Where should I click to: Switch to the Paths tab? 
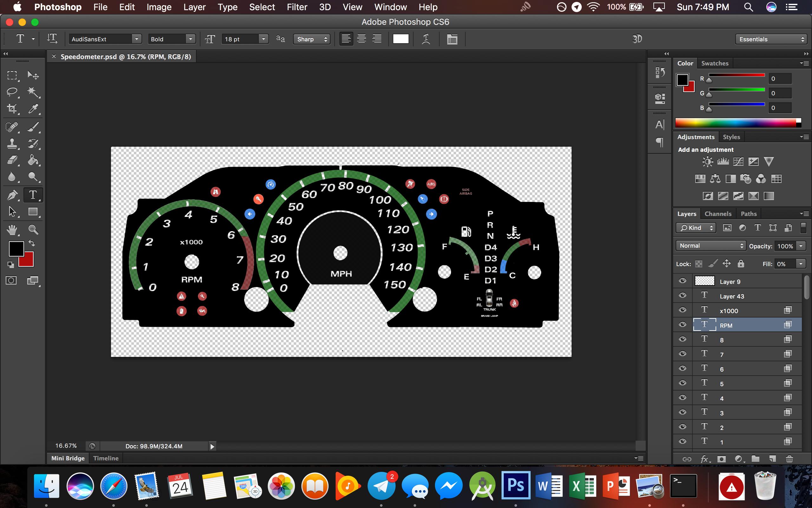pos(749,214)
